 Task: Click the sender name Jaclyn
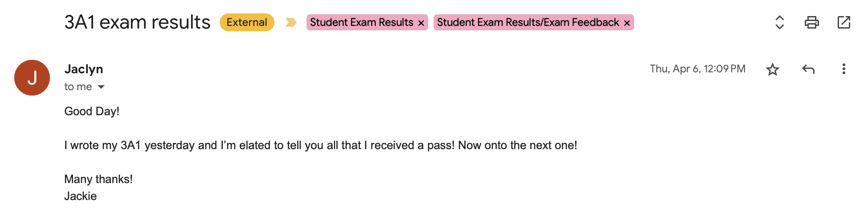(x=84, y=69)
